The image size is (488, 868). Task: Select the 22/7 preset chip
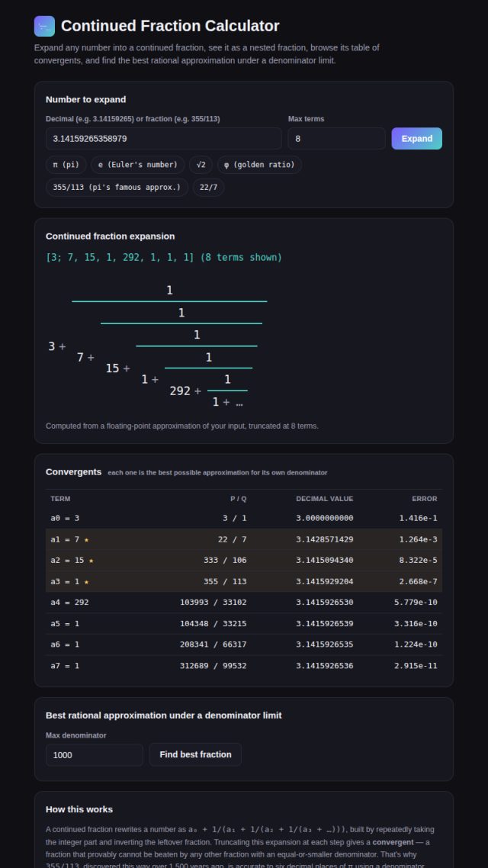209,188
